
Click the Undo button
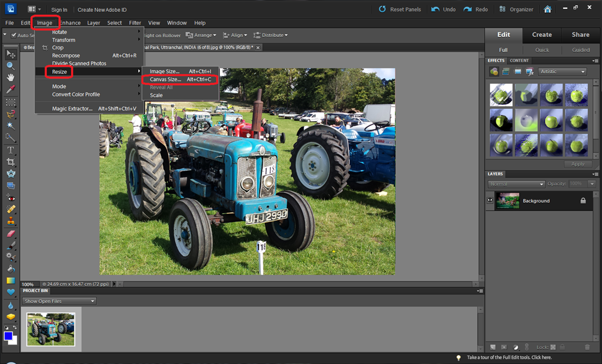tap(443, 9)
